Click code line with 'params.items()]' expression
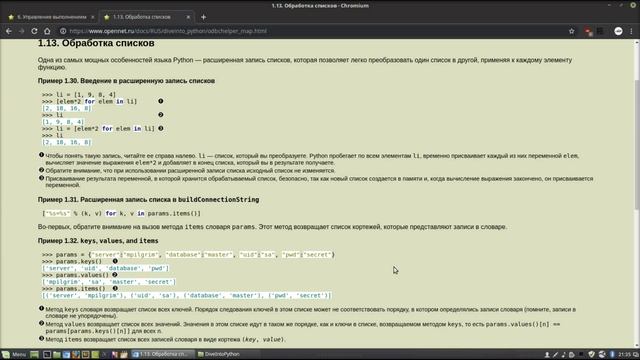This screenshot has height=360, width=640. pyautogui.click(x=121, y=213)
